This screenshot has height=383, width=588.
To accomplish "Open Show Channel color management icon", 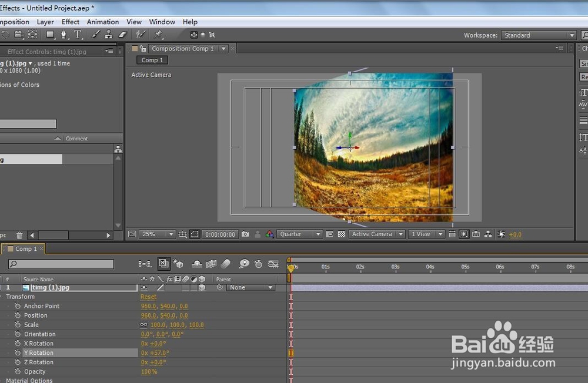I will (x=270, y=234).
